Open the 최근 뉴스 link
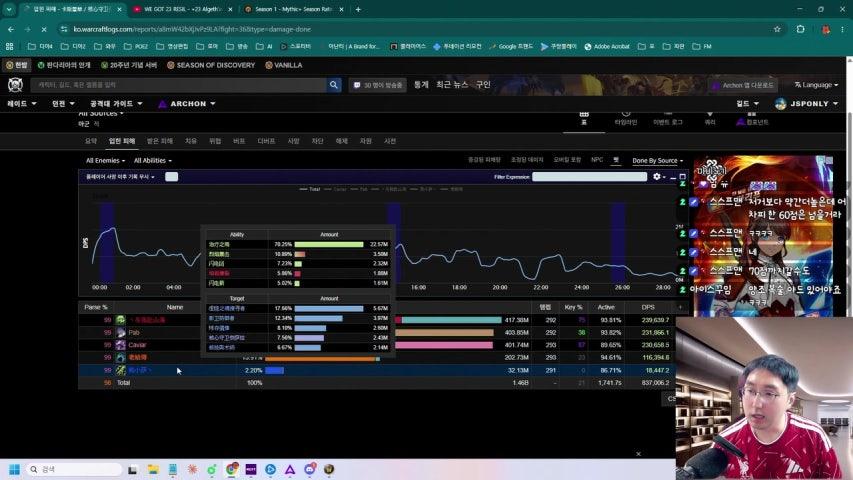853x480 pixels. 452,85
